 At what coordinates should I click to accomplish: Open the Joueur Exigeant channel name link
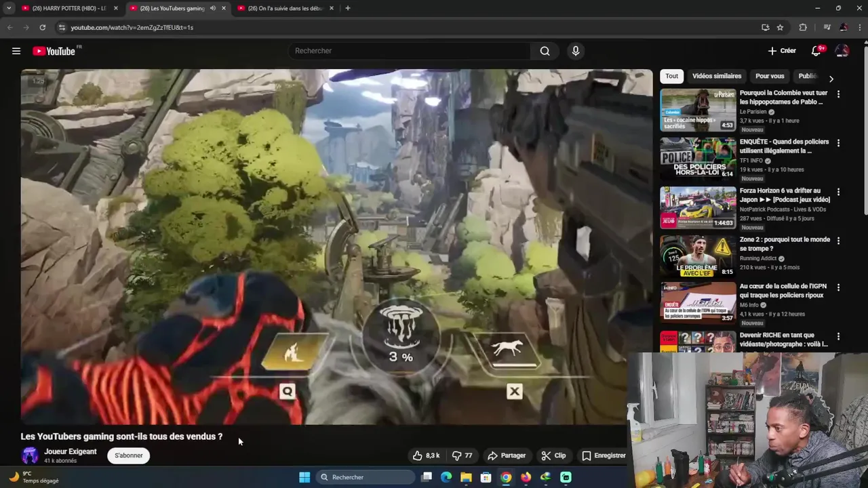[71, 451]
